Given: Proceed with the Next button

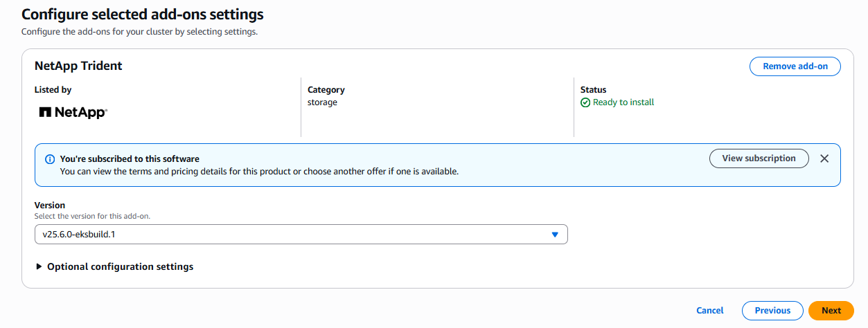Looking at the screenshot, I should pos(831,311).
